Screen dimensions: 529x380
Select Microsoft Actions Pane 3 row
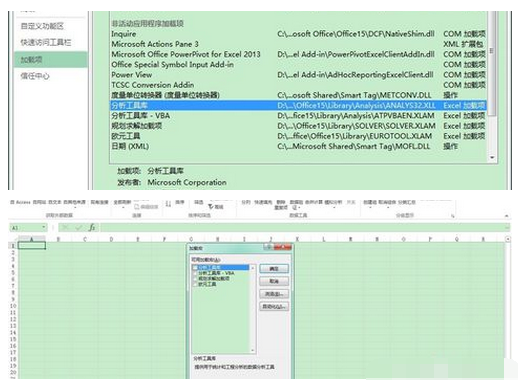coord(298,44)
